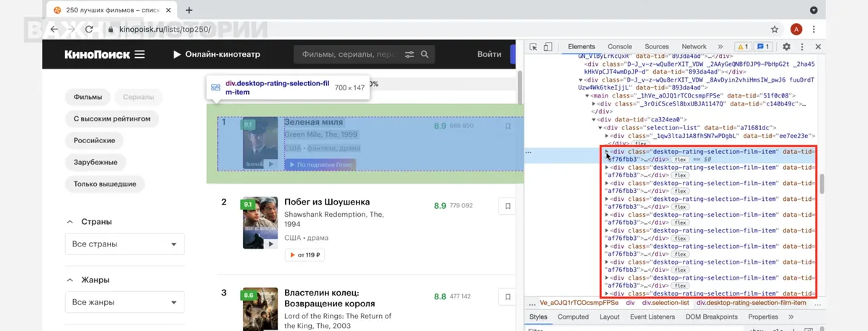This screenshot has height=331, width=868.
Task: Switch to the Elements tab
Action: pos(582,46)
